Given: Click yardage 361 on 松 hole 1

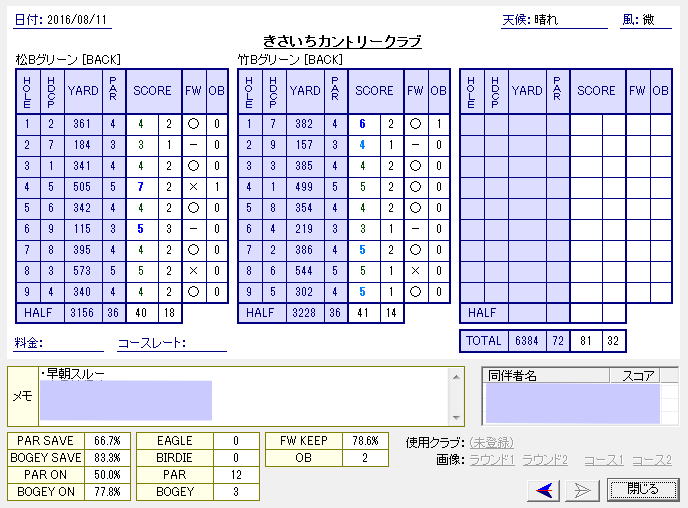Looking at the screenshot, I should click(x=82, y=124).
